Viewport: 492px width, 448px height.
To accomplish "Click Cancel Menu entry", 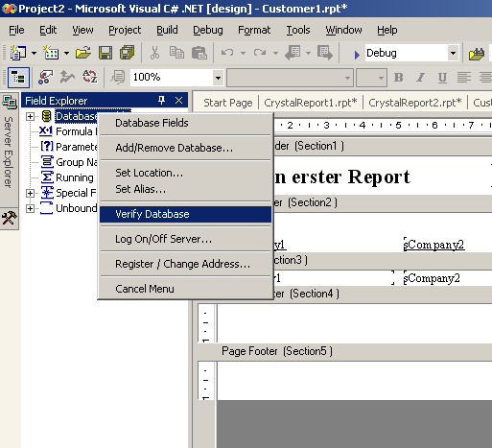I will [x=185, y=289].
